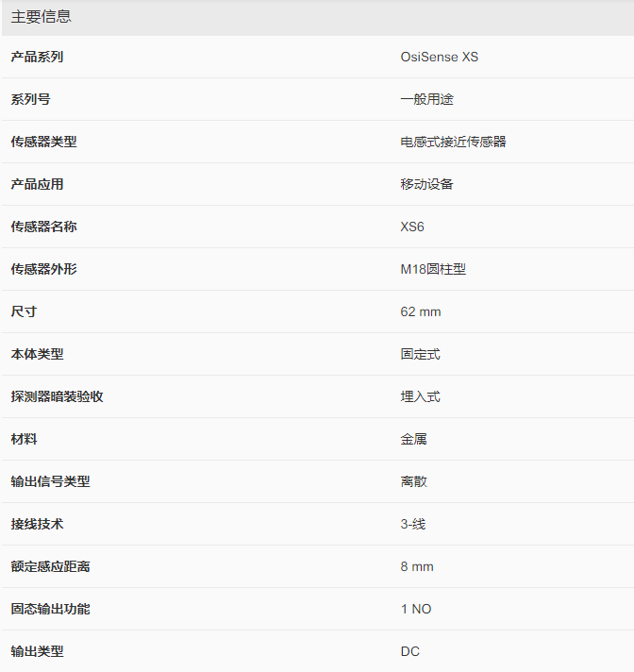Select the M18圆柱型 value
This screenshot has height=672, width=634.
[433, 269]
